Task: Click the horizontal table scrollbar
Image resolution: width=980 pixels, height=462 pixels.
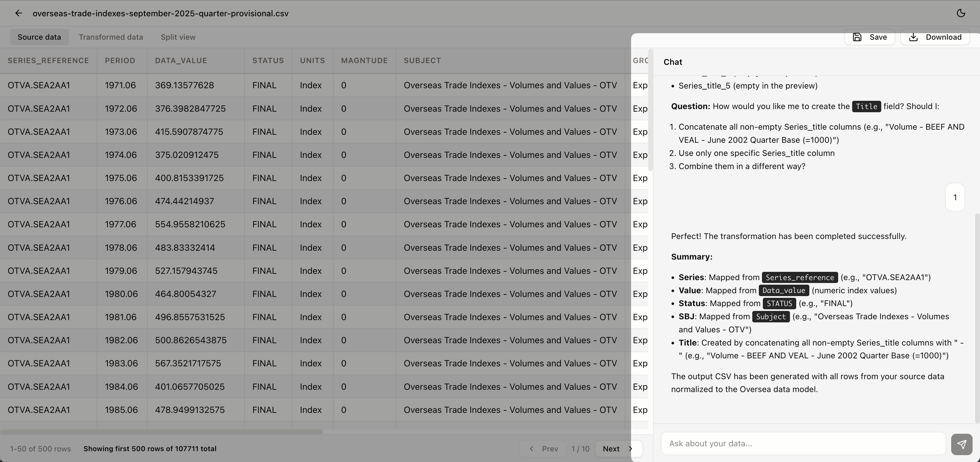Action: point(161,432)
